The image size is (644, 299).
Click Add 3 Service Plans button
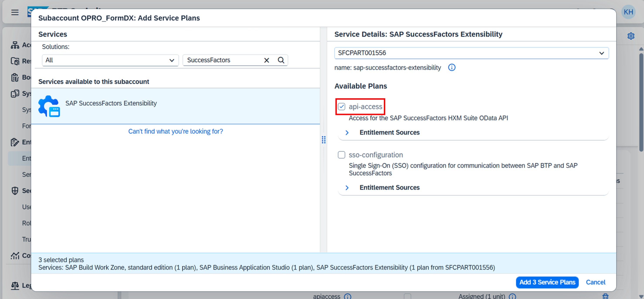(x=547, y=282)
